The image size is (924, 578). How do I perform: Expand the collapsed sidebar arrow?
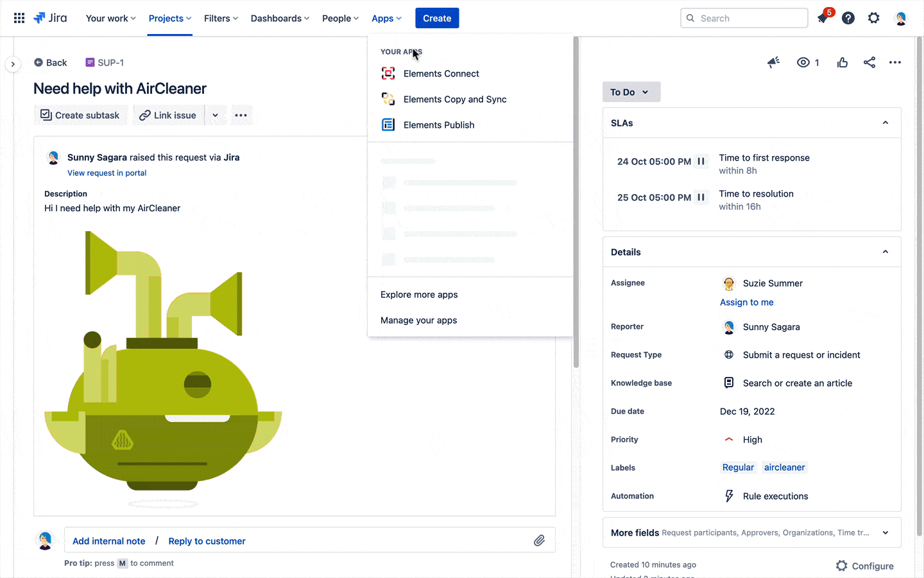[13, 64]
